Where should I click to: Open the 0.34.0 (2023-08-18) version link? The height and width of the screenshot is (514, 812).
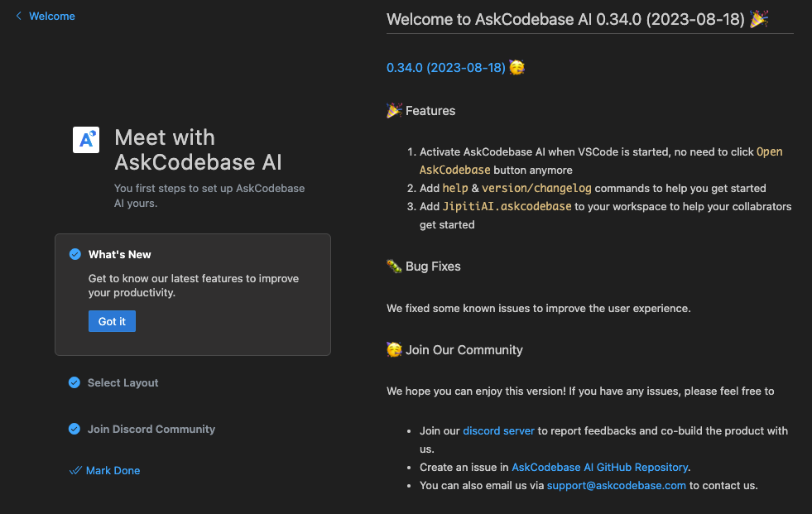(x=446, y=68)
